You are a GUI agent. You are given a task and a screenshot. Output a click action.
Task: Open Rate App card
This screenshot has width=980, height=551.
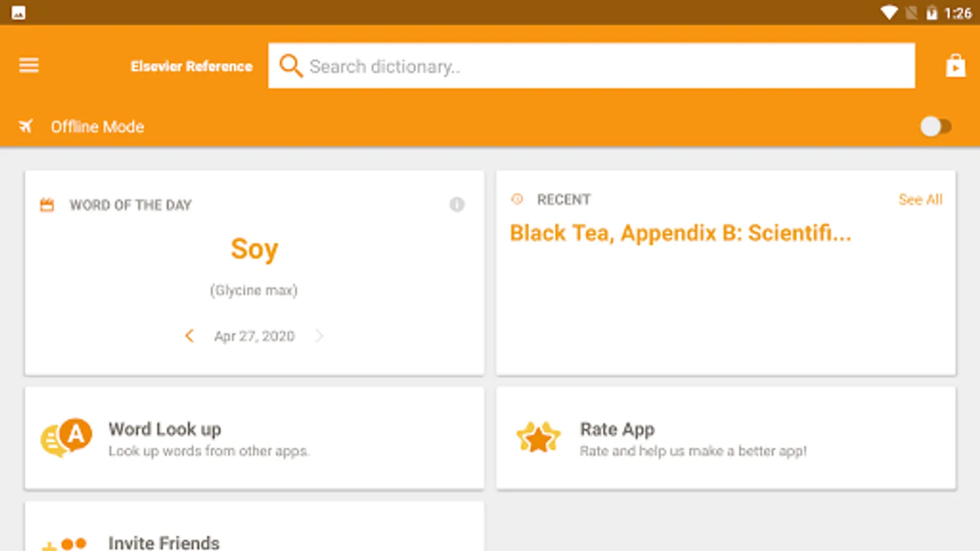pyautogui.click(x=726, y=438)
